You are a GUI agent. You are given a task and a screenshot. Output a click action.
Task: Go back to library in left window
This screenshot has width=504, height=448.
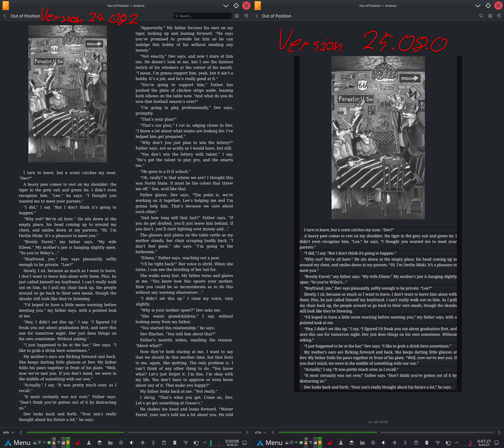point(5,16)
